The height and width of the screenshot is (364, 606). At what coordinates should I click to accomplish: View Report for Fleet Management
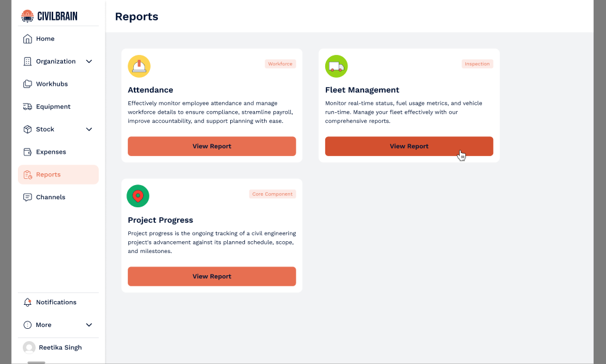point(409,146)
